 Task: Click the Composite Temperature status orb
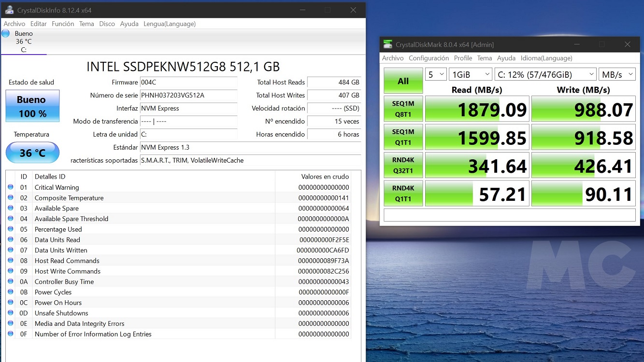click(11, 198)
